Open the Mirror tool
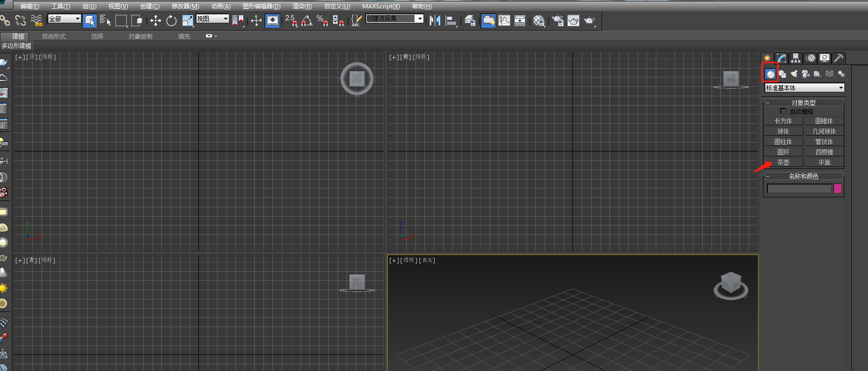Screen dimensions: 868x371 (x=435, y=20)
